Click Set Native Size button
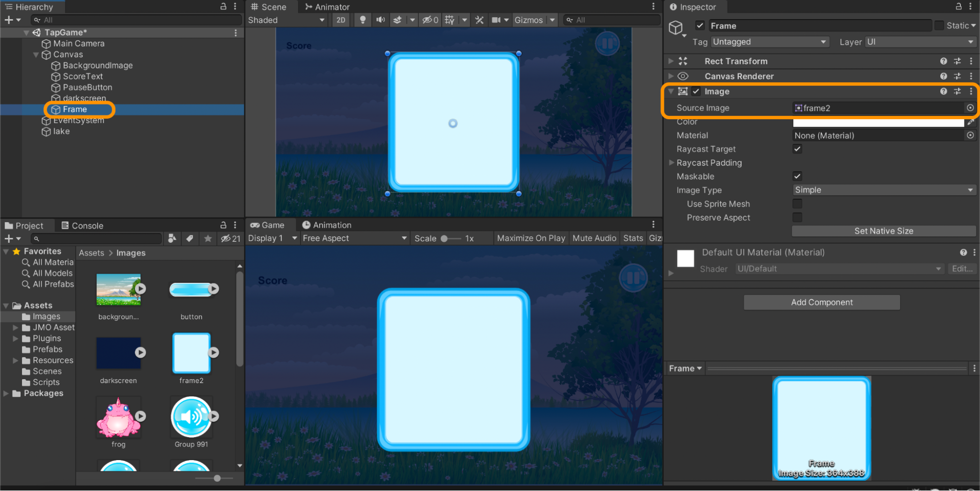Image resolution: width=980 pixels, height=491 pixels. (x=884, y=231)
